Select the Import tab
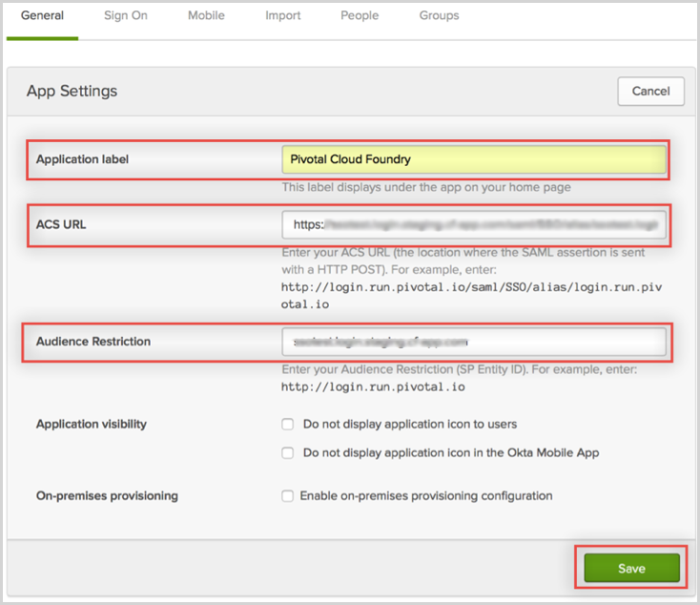Screen dimensions: 700x605 click(283, 16)
